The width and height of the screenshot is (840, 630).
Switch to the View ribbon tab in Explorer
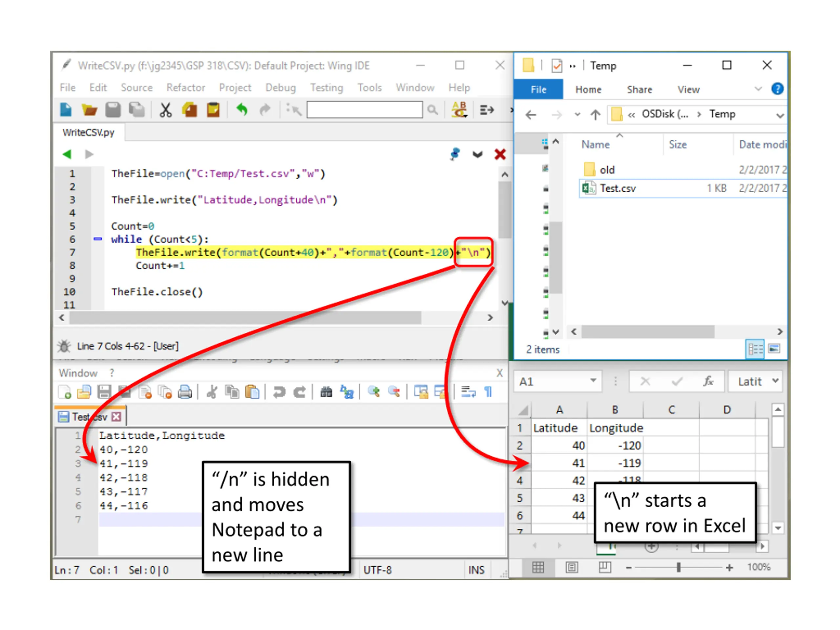(688, 90)
